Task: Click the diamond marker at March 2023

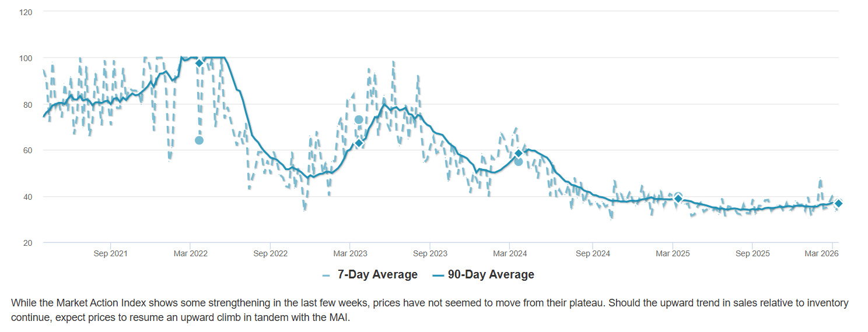Action: (x=359, y=143)
